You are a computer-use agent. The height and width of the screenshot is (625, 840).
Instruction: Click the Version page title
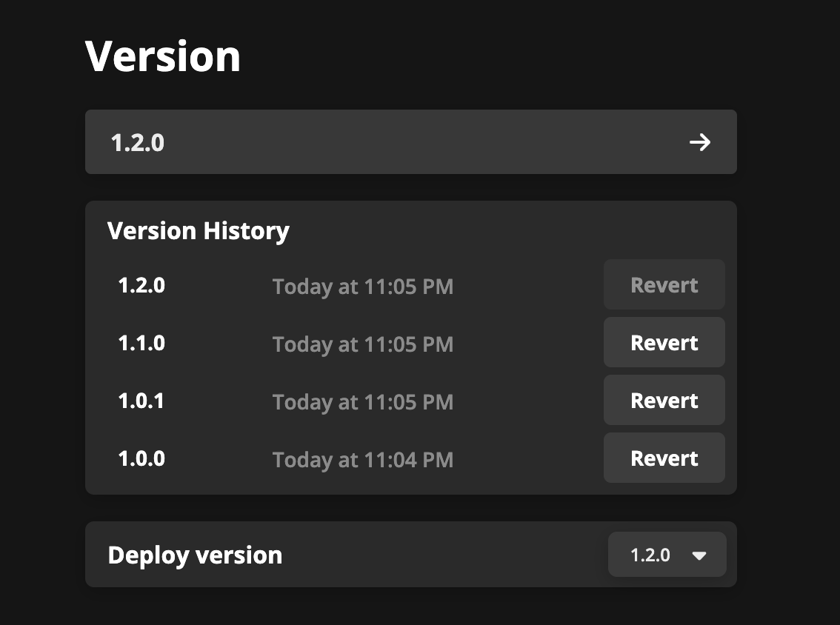[163, 55]
